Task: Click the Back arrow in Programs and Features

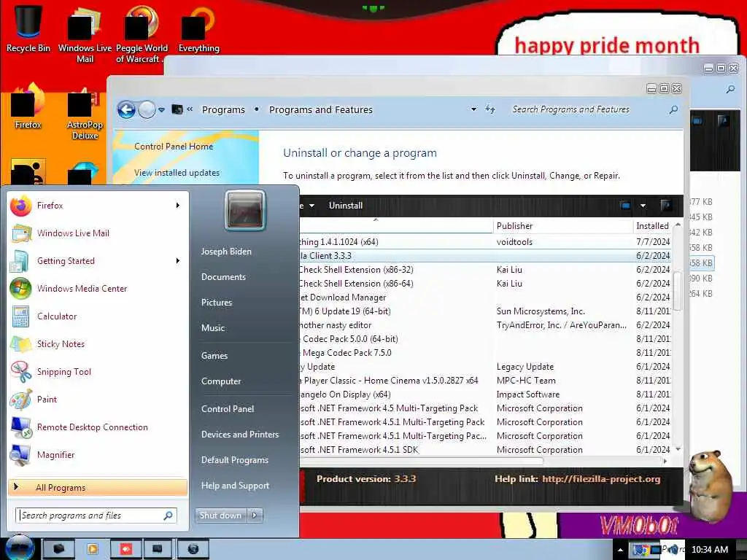Action: (x=126, y=110)
